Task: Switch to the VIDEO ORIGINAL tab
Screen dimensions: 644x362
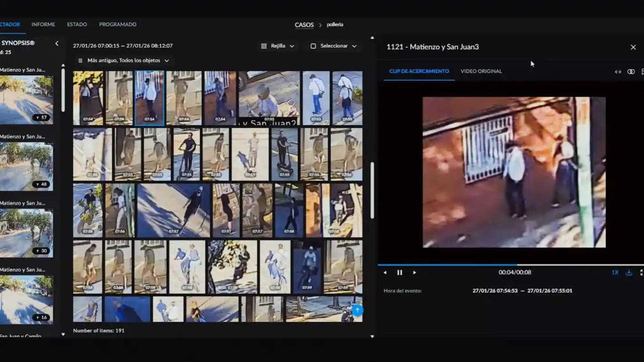Action: click(x=481, y=71)
